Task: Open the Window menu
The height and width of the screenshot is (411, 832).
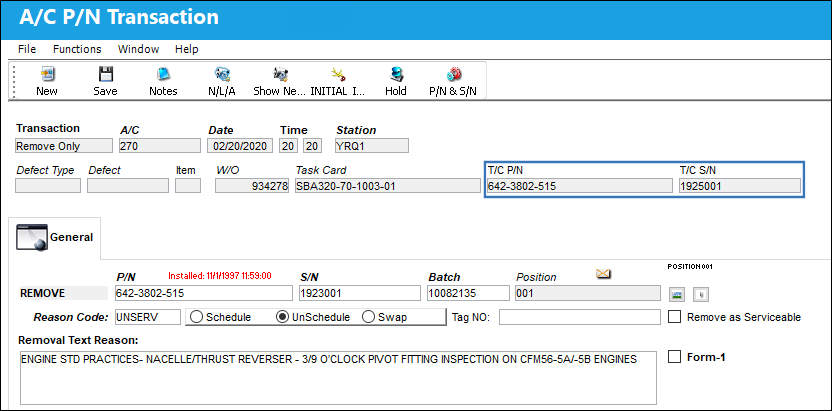Action: (x=138, y=49)
